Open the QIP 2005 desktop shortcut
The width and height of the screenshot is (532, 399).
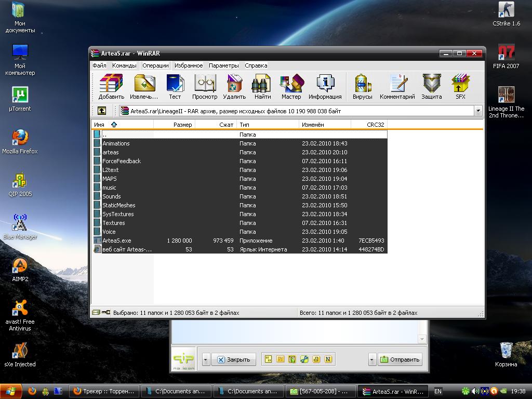pyautogui.click(x=20, y=184)
